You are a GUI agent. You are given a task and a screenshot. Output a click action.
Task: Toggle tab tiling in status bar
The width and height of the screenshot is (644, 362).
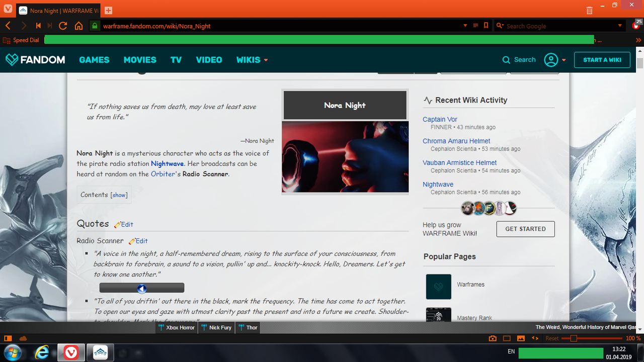pyautogui.click(x=507, y=338)
